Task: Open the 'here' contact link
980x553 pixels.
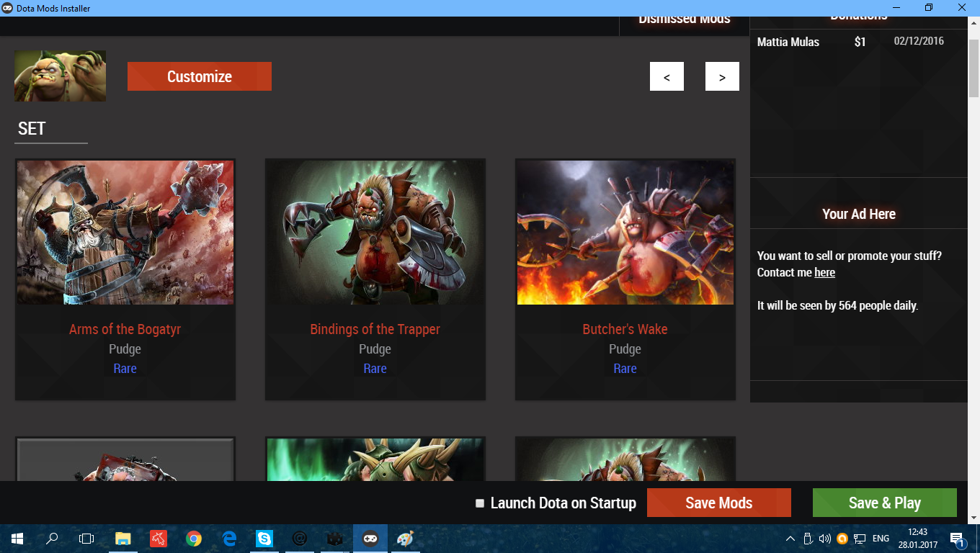Action: point(825,272)
